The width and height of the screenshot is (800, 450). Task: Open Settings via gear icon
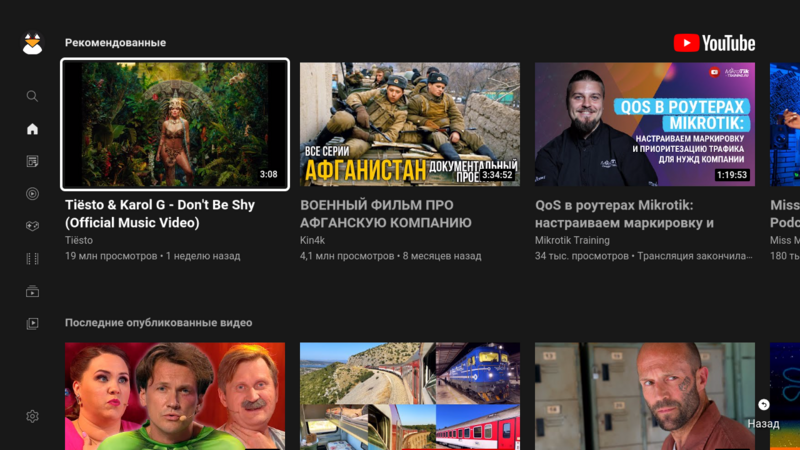click(x=32, y=416)
